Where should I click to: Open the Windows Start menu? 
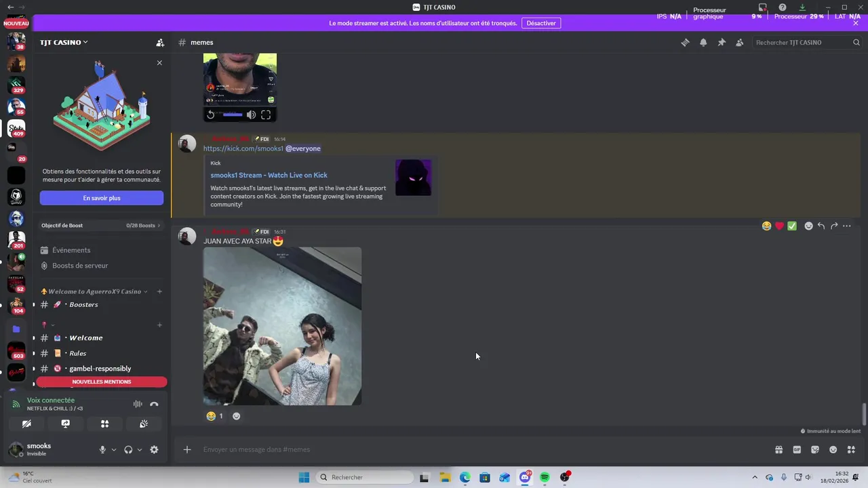pyautogui.click(x=304, y=477)
